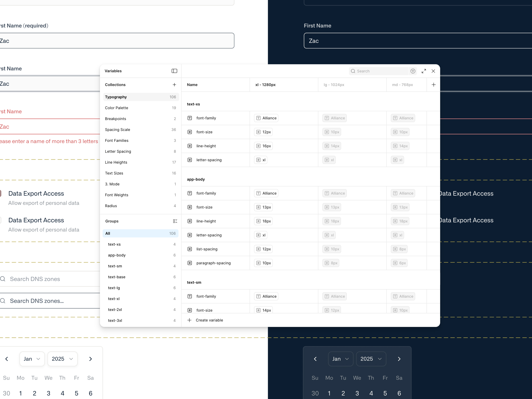532x399 pixels.
Task: Toggle first Data Export Access checkbox
Action: click(x=0, y=193)
